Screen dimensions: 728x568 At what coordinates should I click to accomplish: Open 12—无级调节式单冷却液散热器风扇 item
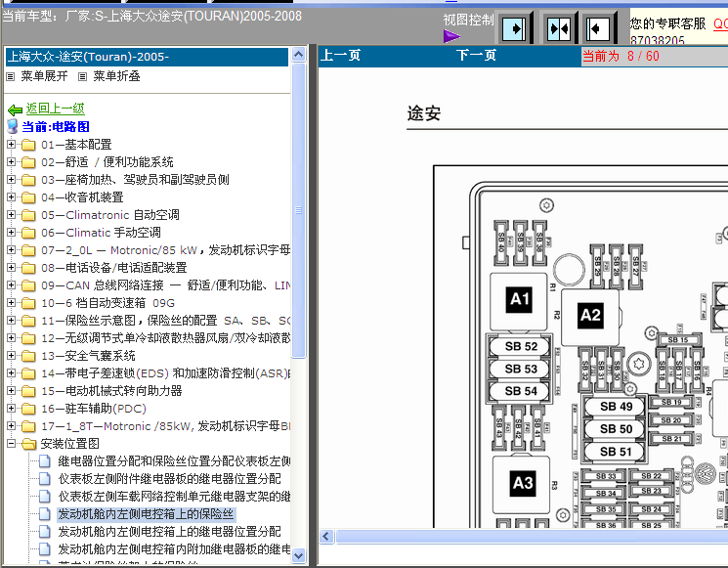pos(166,337)
